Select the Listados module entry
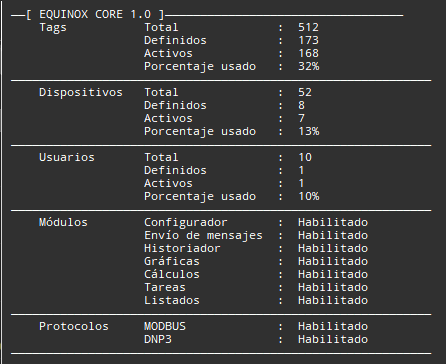The height and width of the screenshot is (364, 446). 172,300
